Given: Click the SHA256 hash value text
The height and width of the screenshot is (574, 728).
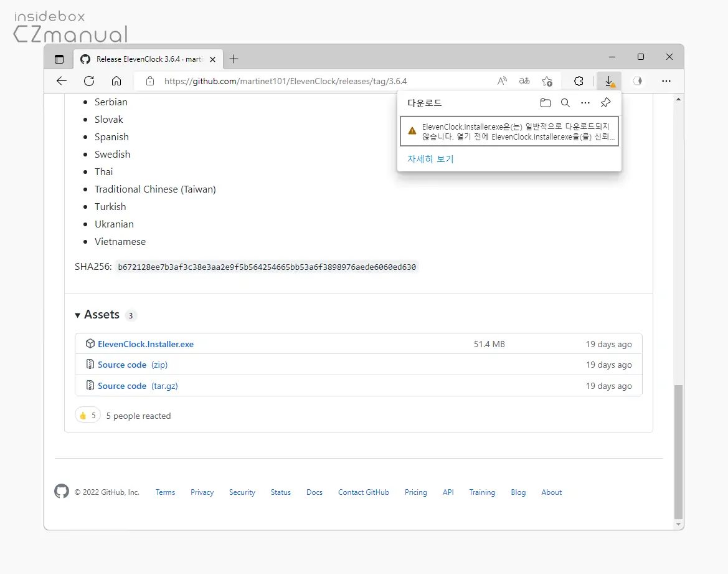Looking at the screenshot, I should [267, 267].
